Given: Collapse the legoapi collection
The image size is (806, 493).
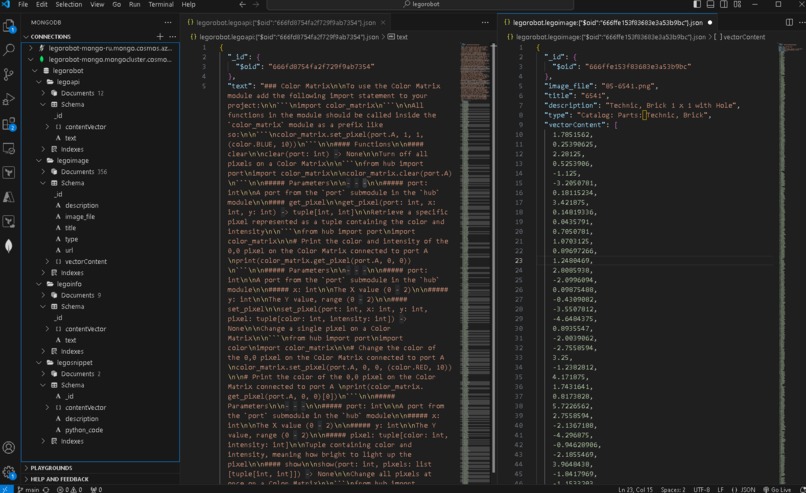Looking at the screenshot, I should [39, 82].
